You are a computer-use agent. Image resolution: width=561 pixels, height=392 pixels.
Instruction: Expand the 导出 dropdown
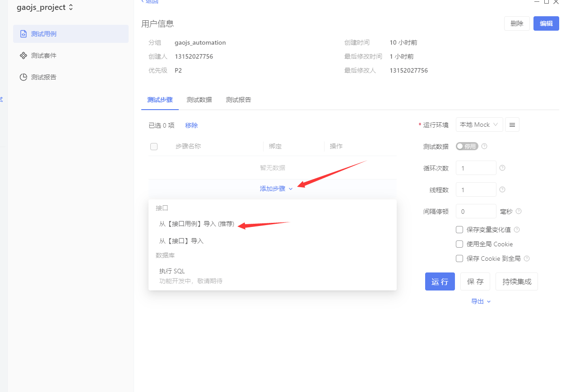tap(481, 301)
